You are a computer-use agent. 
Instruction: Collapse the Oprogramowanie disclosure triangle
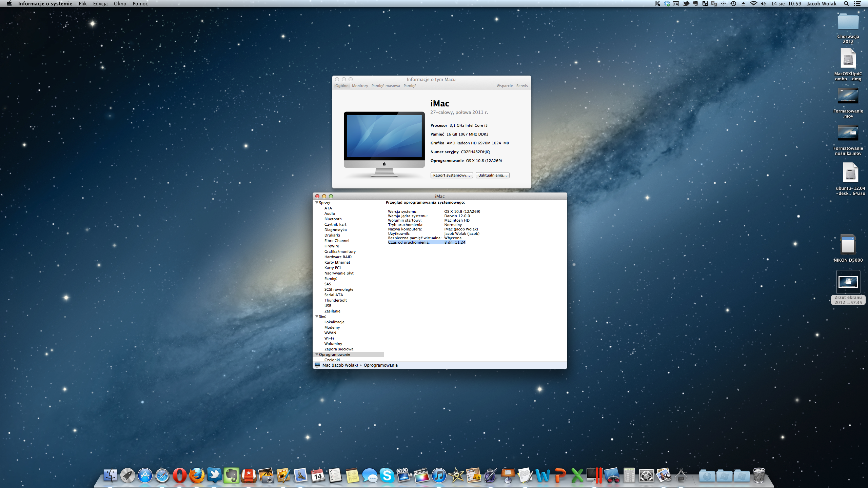[317, 354]
